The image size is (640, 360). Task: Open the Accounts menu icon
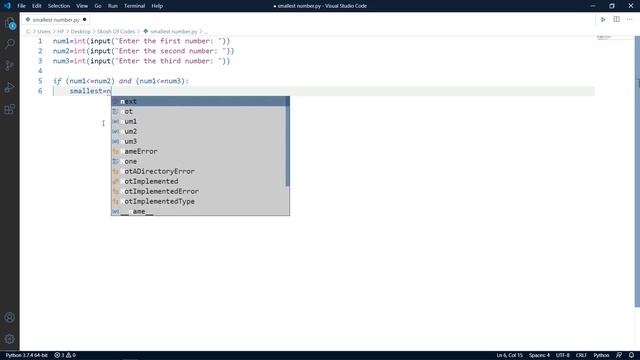tap(10, 317)
